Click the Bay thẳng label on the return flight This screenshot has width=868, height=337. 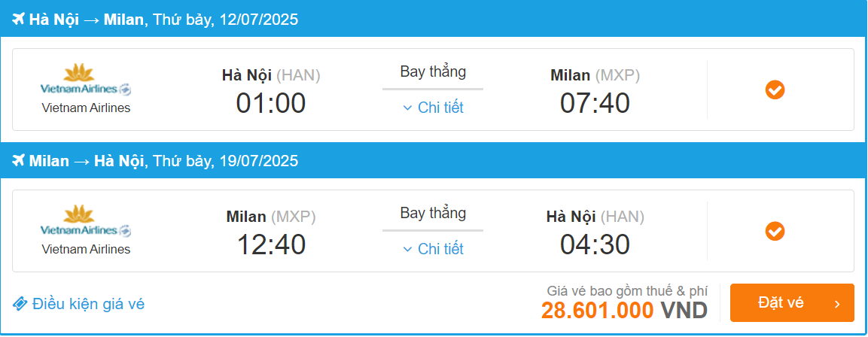click(433, 213)
